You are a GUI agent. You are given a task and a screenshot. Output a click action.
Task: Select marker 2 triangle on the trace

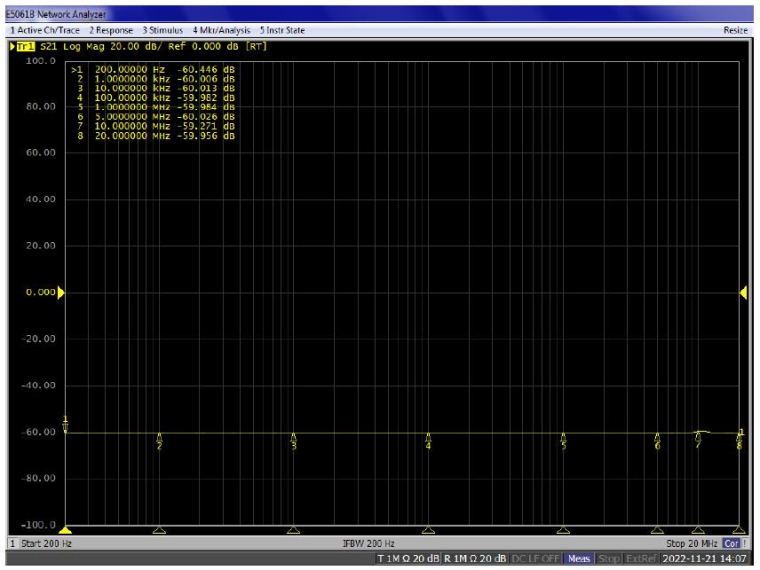159,436
